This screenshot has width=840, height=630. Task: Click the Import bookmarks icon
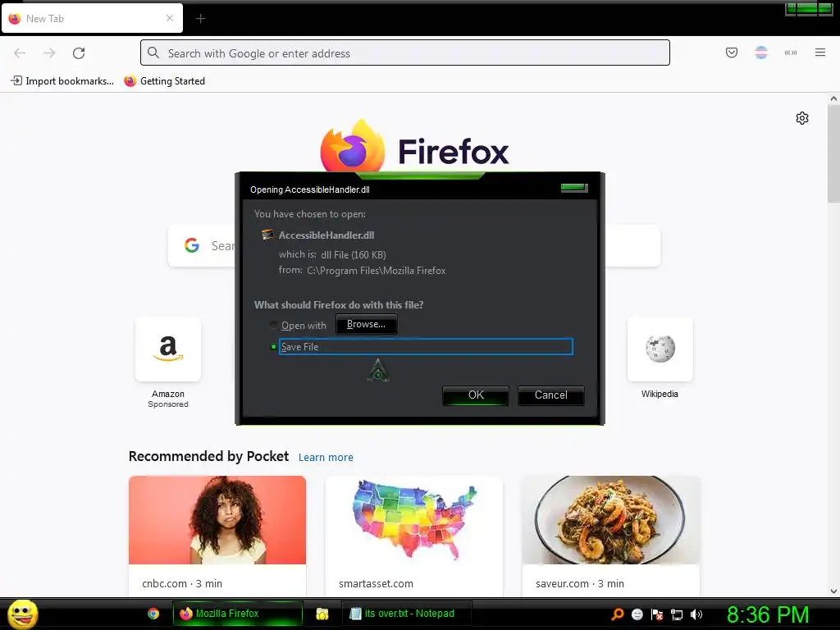click(x=16, y=81)
